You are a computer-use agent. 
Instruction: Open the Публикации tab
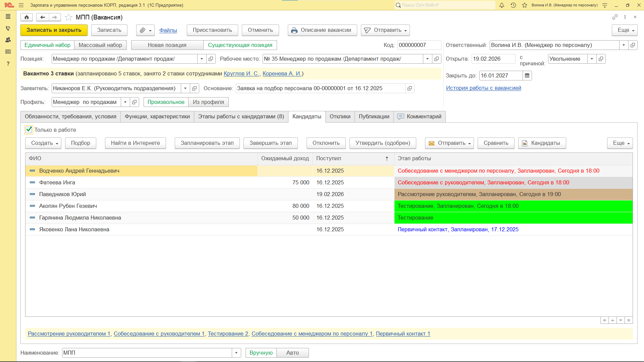coord(374,117)
